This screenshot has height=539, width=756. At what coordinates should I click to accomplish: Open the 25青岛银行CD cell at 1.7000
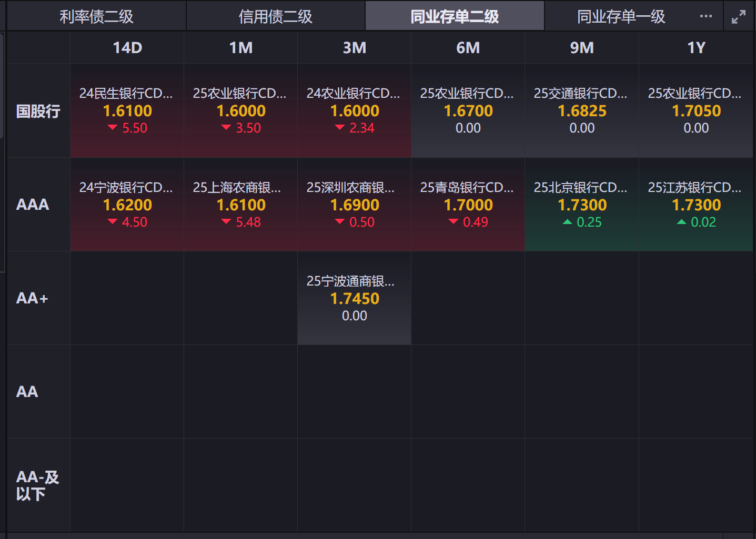[468, 205]
